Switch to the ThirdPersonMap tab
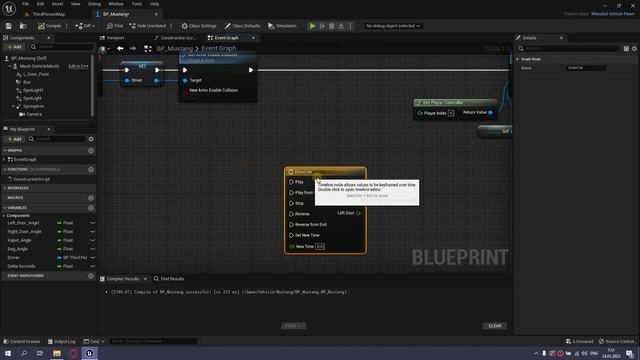This screenshot has height=360, width=640. 48,14
